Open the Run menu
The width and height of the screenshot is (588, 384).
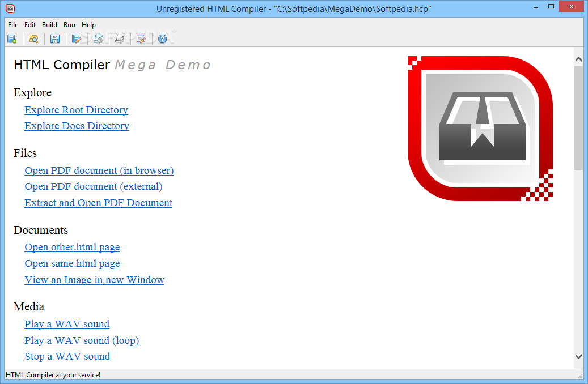(69, 25)
